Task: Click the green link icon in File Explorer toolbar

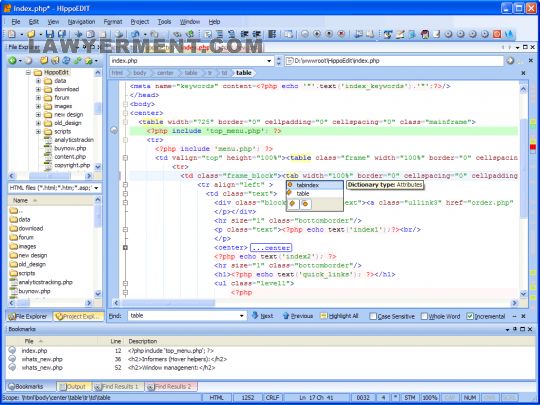Action: pos(77,61)
